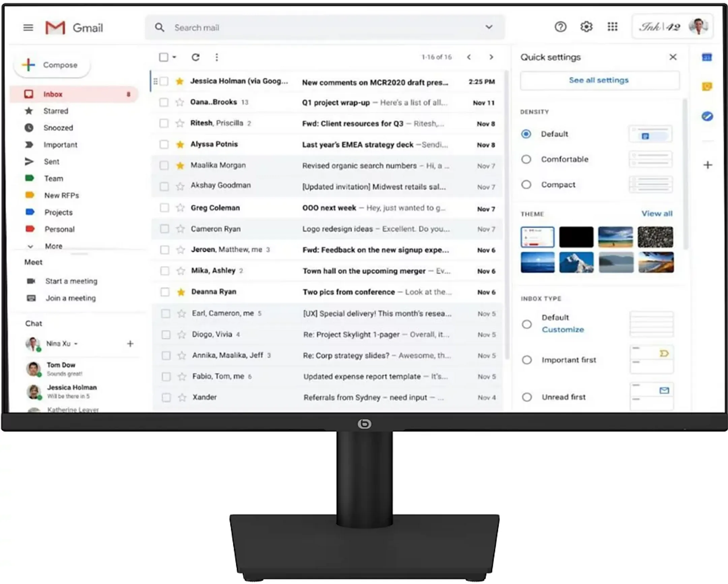Viewport: 728px width, 584px height.
Task: Open the select-all checkbox dropdown arrow
Action: click(x=175, y=57)
